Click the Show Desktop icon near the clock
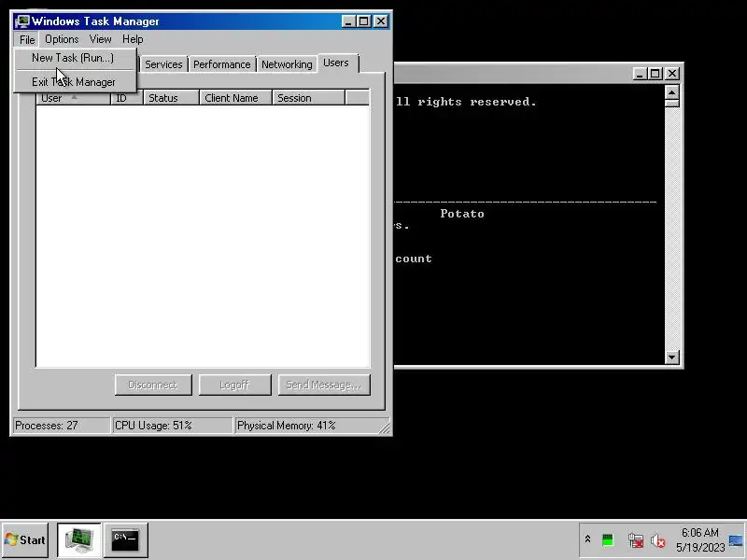Image resolution: width=747 pixels, height=560 pixels. [x=736, y=540]
